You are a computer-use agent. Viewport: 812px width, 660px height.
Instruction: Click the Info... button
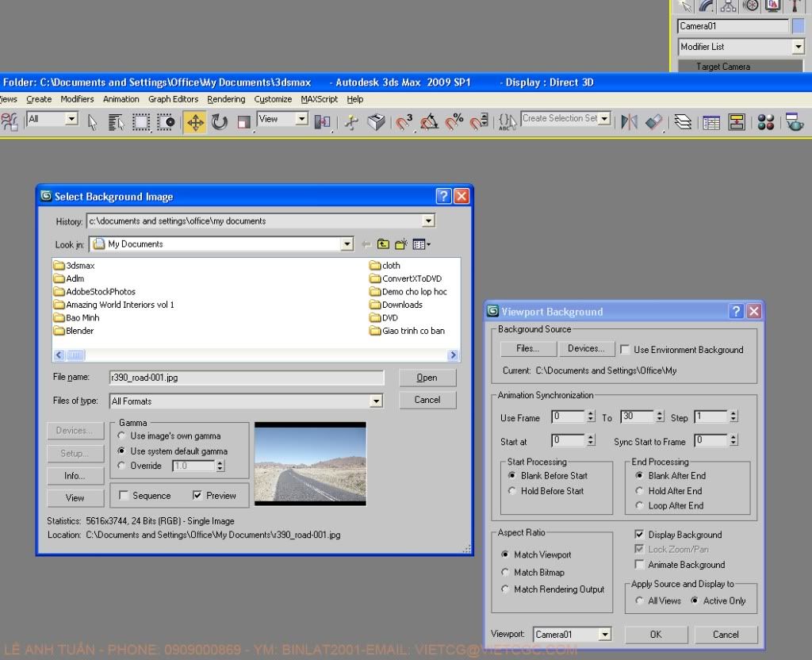coord(75,476)
